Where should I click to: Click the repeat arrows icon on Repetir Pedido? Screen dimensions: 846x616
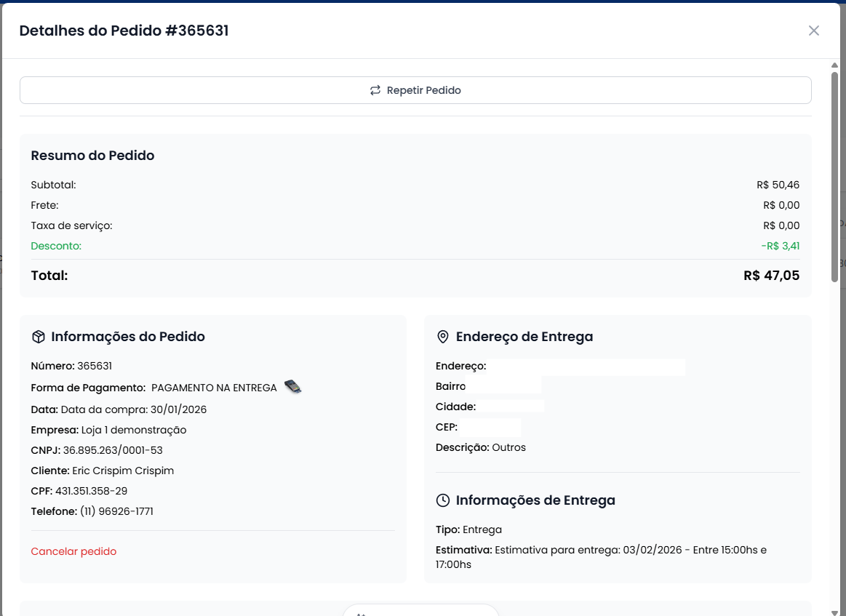tap(375, 90)
